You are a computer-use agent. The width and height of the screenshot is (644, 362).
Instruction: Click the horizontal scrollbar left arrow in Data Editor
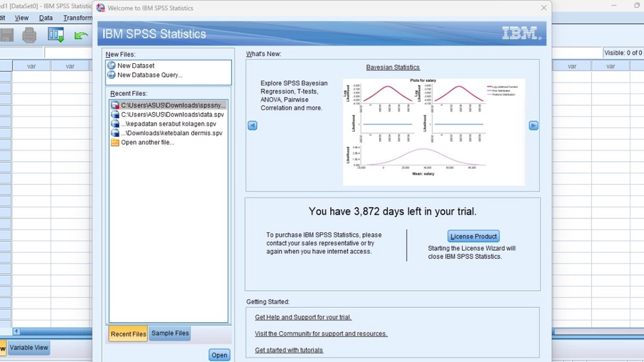(16, 331)
